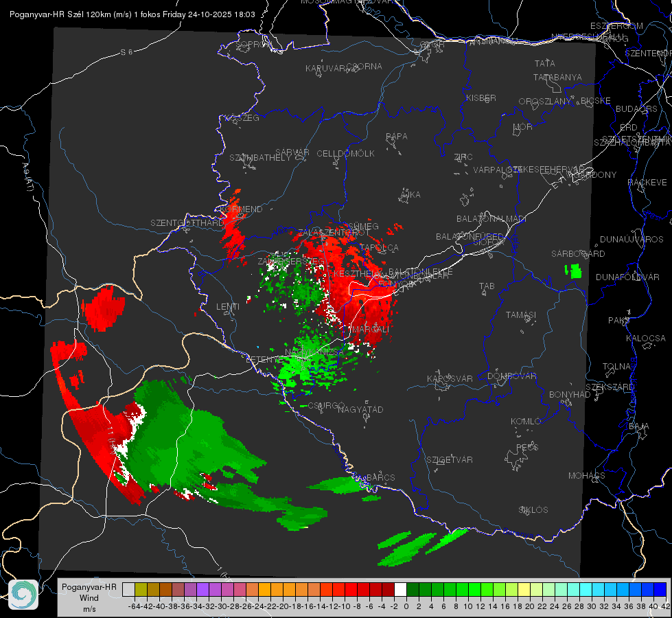
Task: Click the KISBER city label
Action: click(x=481, y=98)
